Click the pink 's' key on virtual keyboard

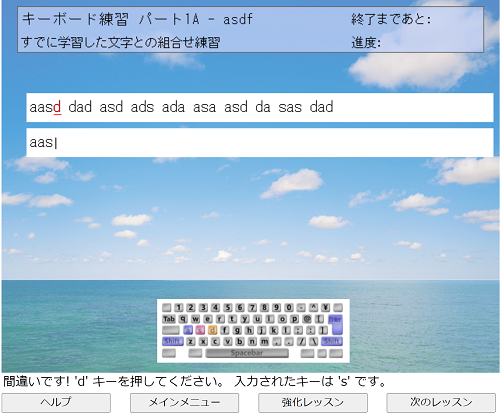[200, 330]
